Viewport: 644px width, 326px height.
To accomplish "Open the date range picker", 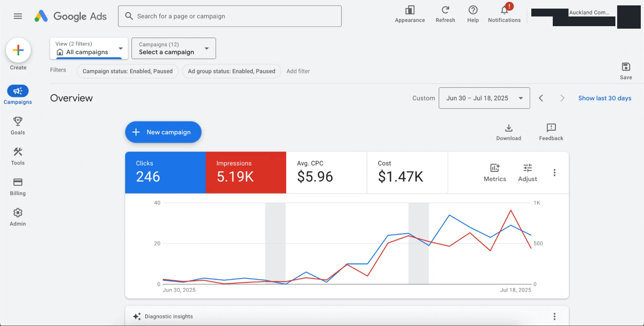I will pos(484,98).
